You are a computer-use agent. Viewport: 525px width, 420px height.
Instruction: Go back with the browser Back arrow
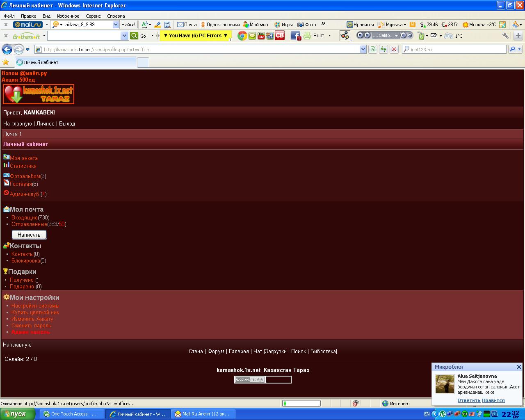(7, 50)
